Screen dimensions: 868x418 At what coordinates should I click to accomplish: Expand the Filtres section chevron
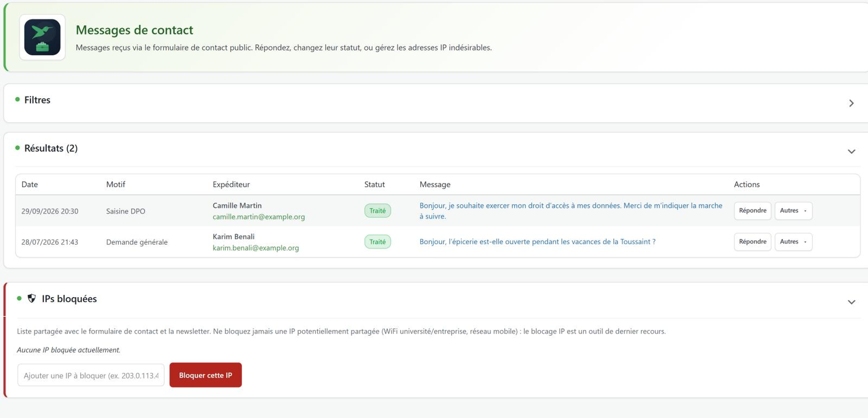click(851, 103)
